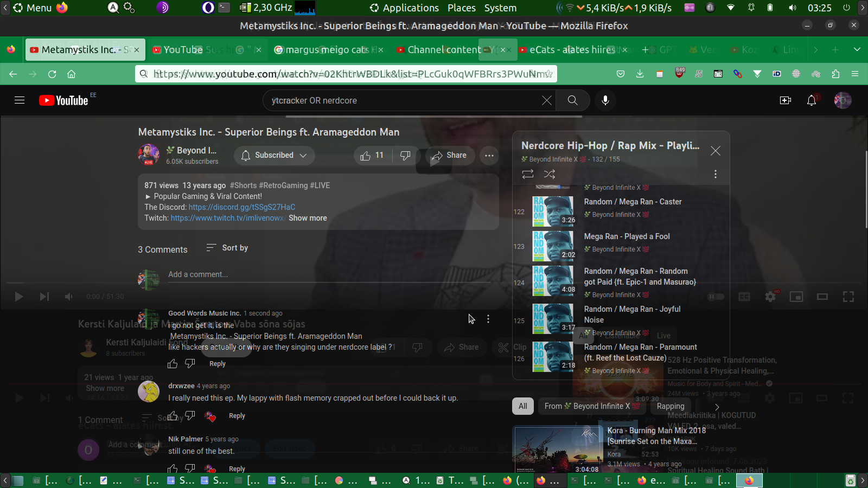Play the video in the player
Screen dimensions: 868x488
19,297
